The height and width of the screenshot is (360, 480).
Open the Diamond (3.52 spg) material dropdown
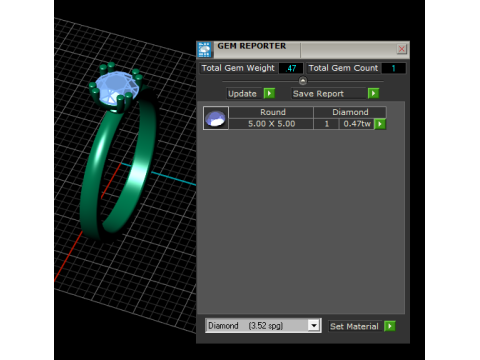coord(314,325)
